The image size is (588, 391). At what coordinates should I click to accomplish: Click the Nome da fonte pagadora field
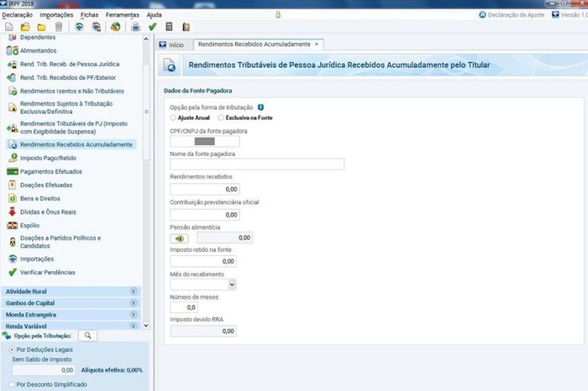click(x=257, y=164)
